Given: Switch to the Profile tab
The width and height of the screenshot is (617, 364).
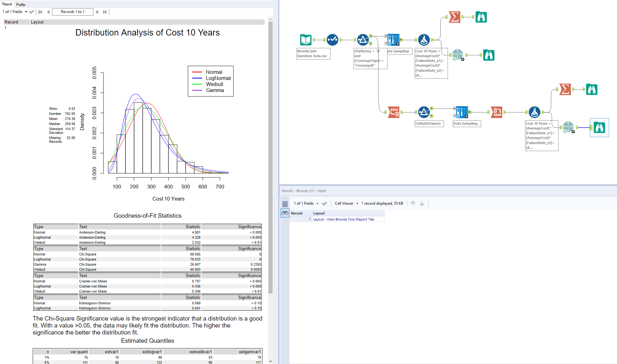Looking at the screenshot, I should [21, 4].
